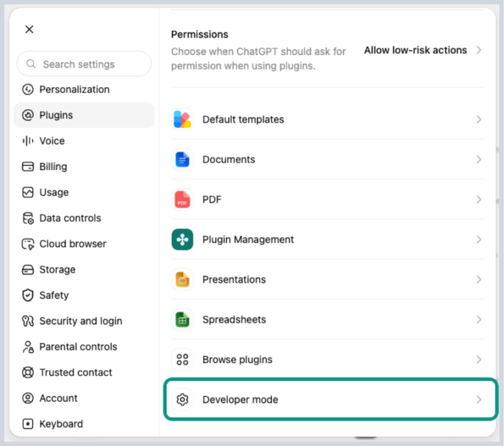Open the Default templates plugin

pyautogui.click(x=327, y=119)
